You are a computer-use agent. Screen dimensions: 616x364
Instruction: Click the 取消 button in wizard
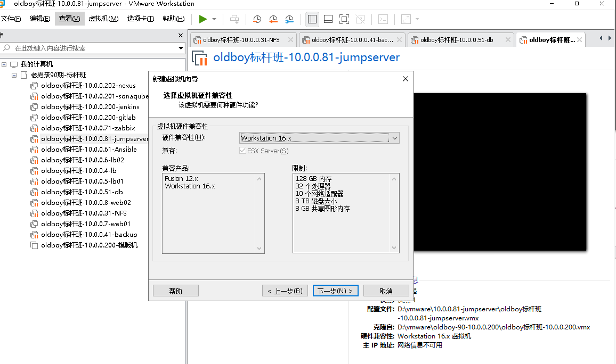coord(386,291)
